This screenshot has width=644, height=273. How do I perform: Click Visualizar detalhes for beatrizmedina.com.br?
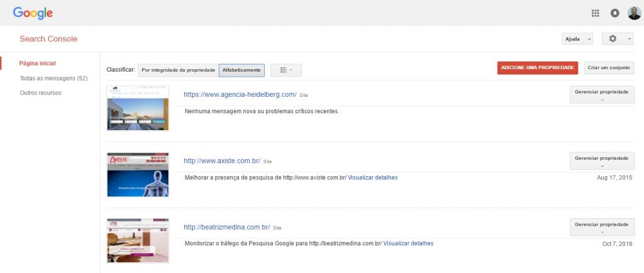408,243
